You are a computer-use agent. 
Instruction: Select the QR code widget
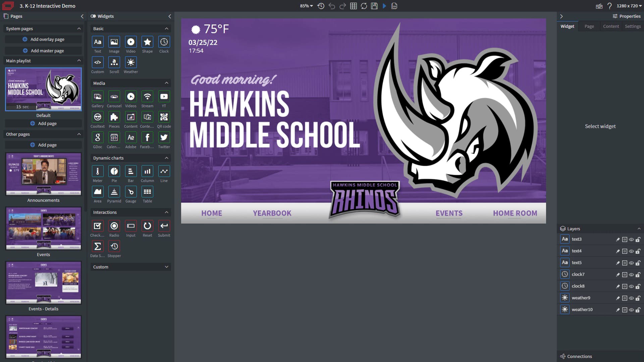pyautogui.click(x=164, y=117)
